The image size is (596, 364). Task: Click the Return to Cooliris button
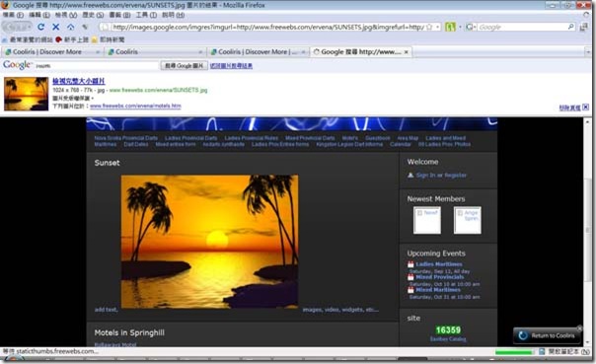tap(547, 335)
